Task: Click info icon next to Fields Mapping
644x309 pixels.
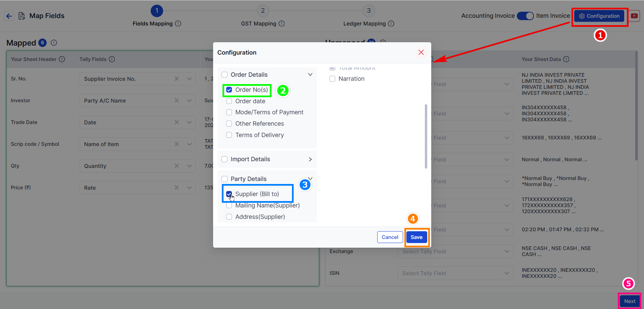Action: click(x=178, y=23)
